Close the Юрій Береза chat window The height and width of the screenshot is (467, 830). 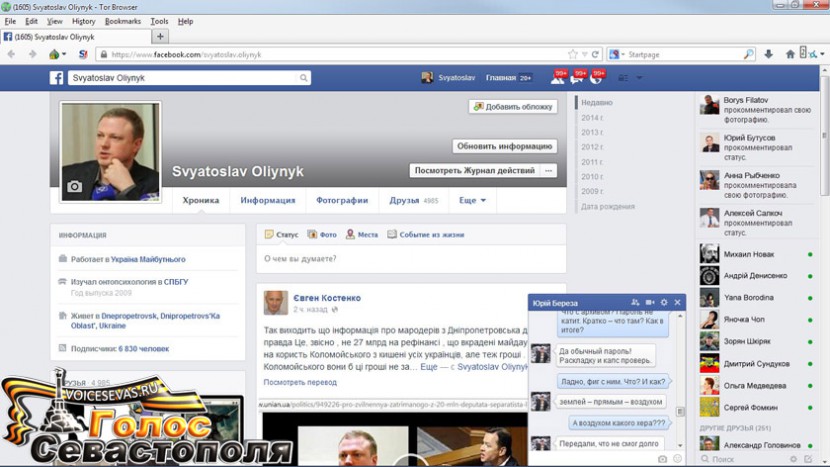click(x=677, y=302)
